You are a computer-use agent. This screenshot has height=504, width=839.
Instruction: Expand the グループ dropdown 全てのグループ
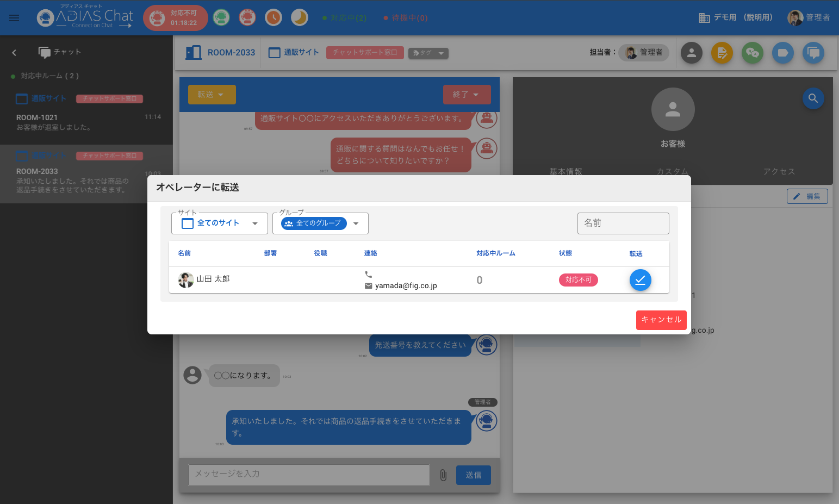pos(320,223)
